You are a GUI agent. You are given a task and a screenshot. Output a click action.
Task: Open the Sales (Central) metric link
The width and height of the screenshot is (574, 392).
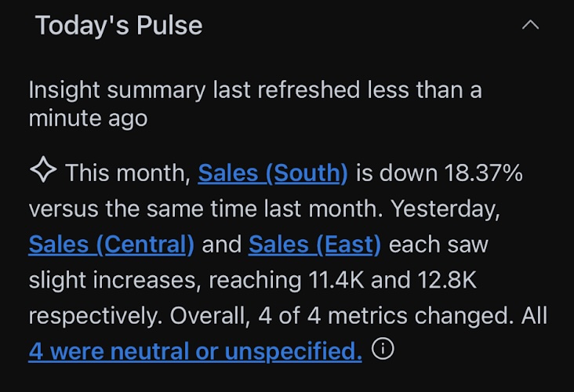click(111, 245)
